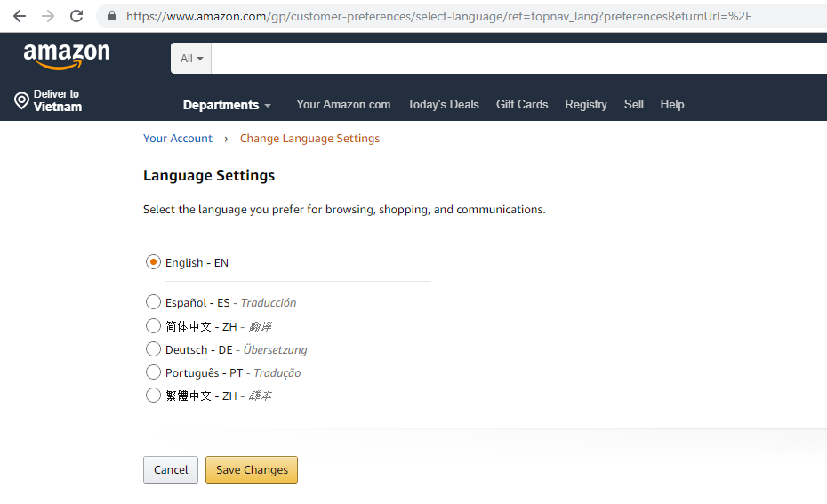Open the Registry nav item
Viewport: 827px width, 504px height.
pos(586,104)
